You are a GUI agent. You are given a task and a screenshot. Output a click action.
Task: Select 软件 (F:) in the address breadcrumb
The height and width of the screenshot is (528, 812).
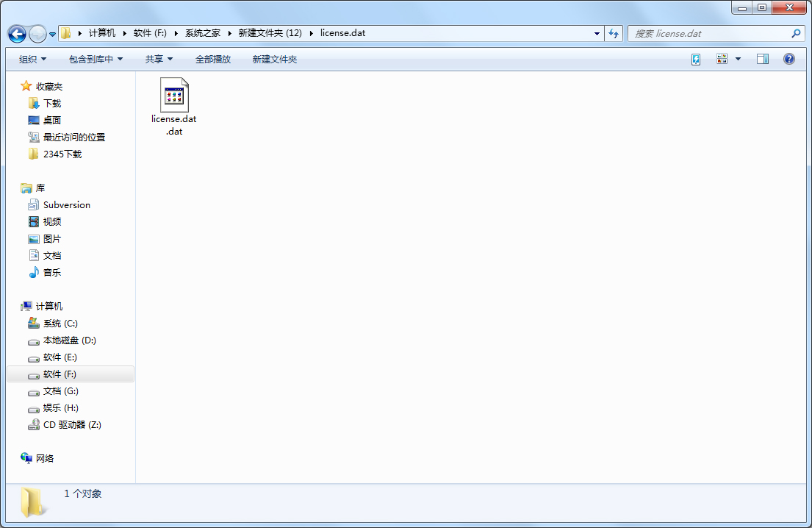[x=150, y=33]
